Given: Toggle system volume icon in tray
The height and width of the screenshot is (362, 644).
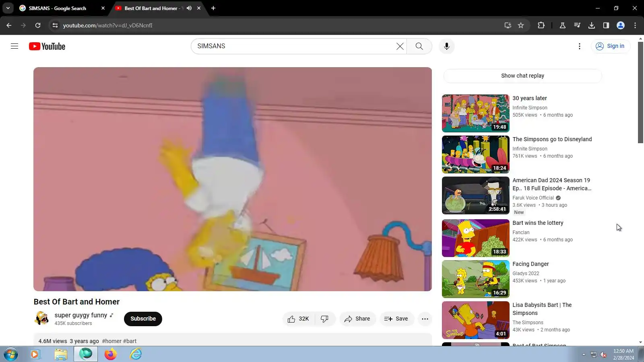Looking at the screenshot, I should coord(603,354).
